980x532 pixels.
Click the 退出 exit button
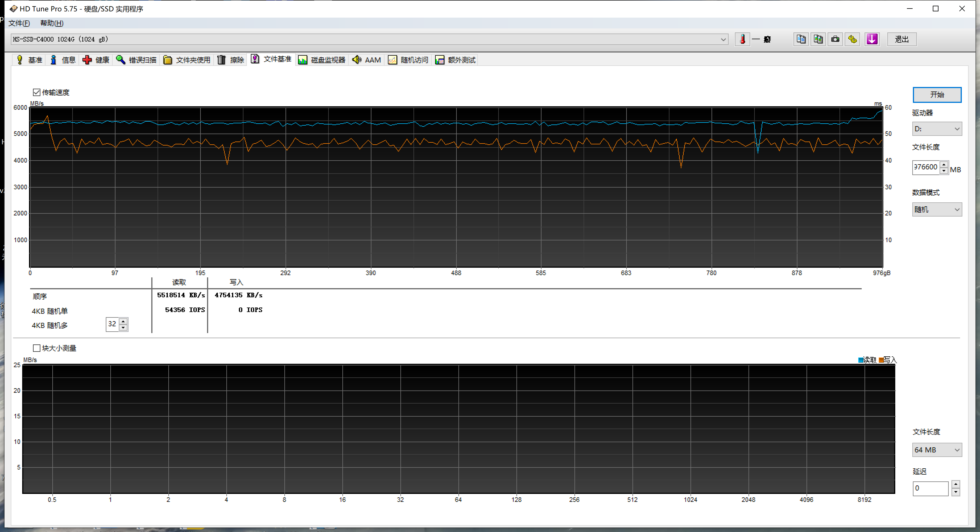(902, 39)
